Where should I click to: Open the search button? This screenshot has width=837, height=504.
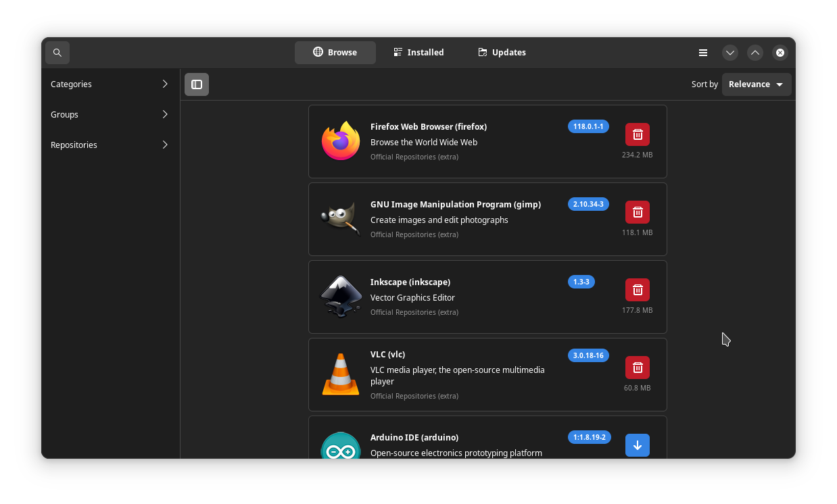[57, 53]
